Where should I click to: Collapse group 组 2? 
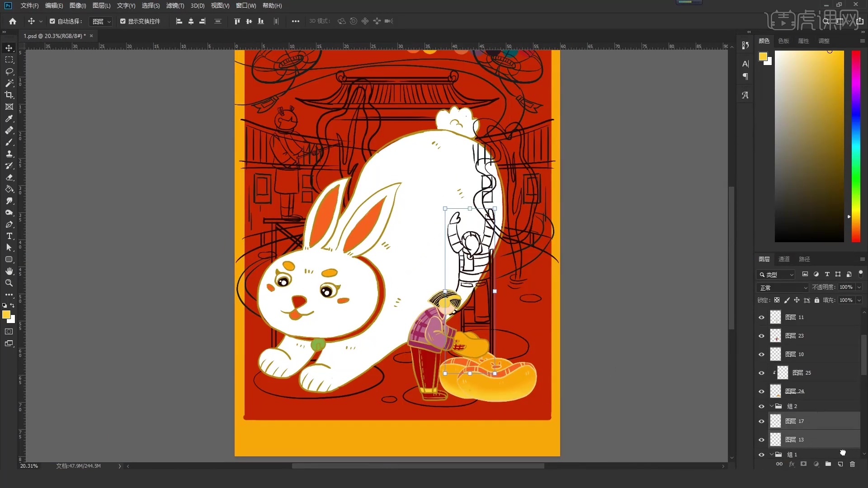771,406
